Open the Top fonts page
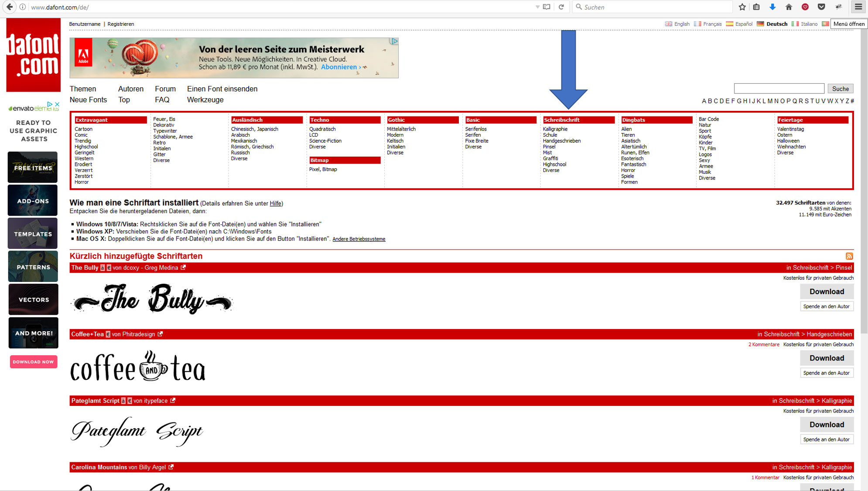The width and height of the screenshot is (868, 491). click(x=124, y=100)
